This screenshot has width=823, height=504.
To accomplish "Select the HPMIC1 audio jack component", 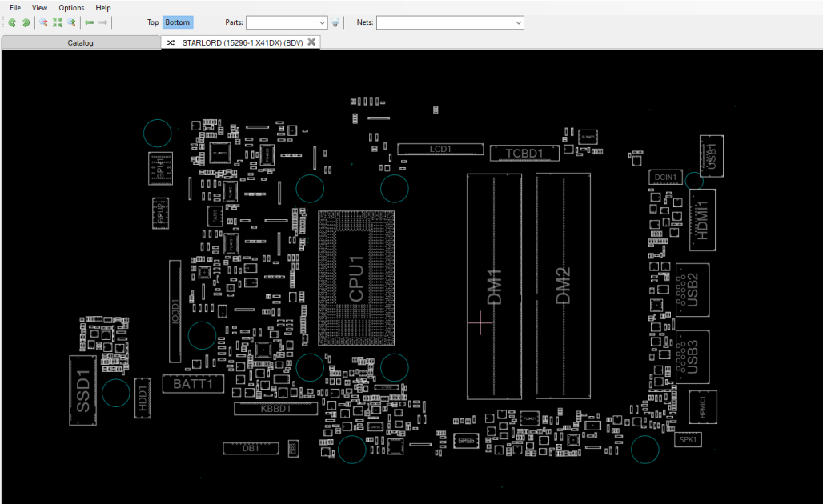I will tap(703, 407).
